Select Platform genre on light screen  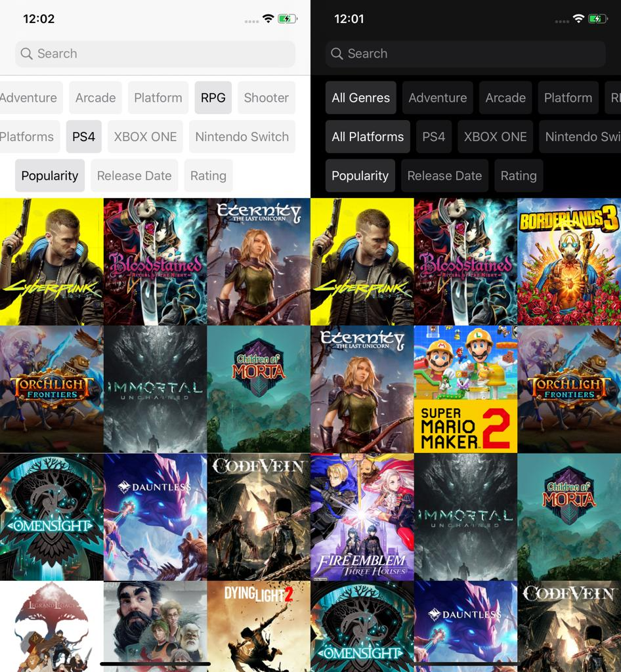click(x=158, y=98)
